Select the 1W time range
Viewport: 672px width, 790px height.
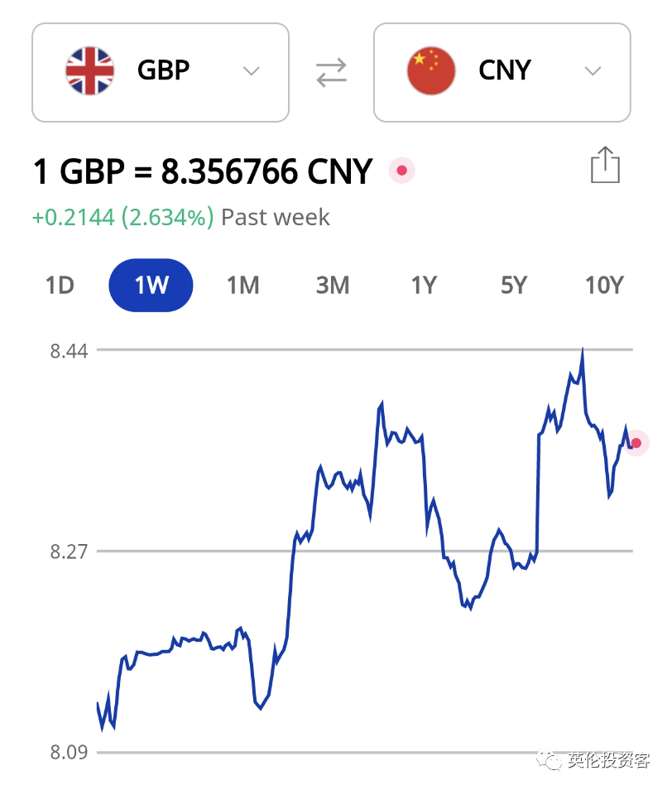point(151,285)
